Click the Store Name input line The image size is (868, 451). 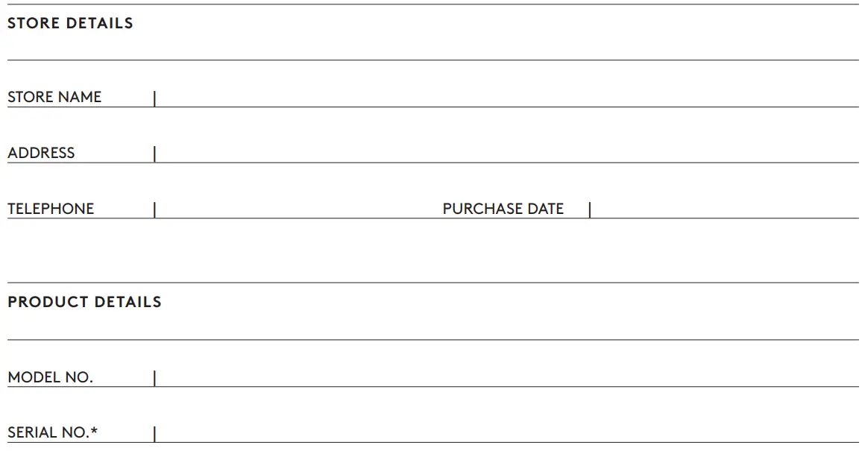coord(507,98)
